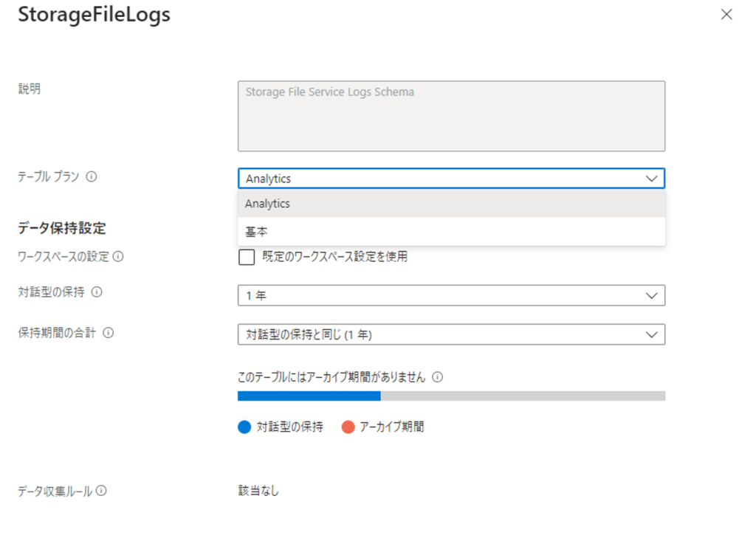Click the blue 対話型の保持 legend dot
This screenshot has width=756, height=541.
point(244,427)
